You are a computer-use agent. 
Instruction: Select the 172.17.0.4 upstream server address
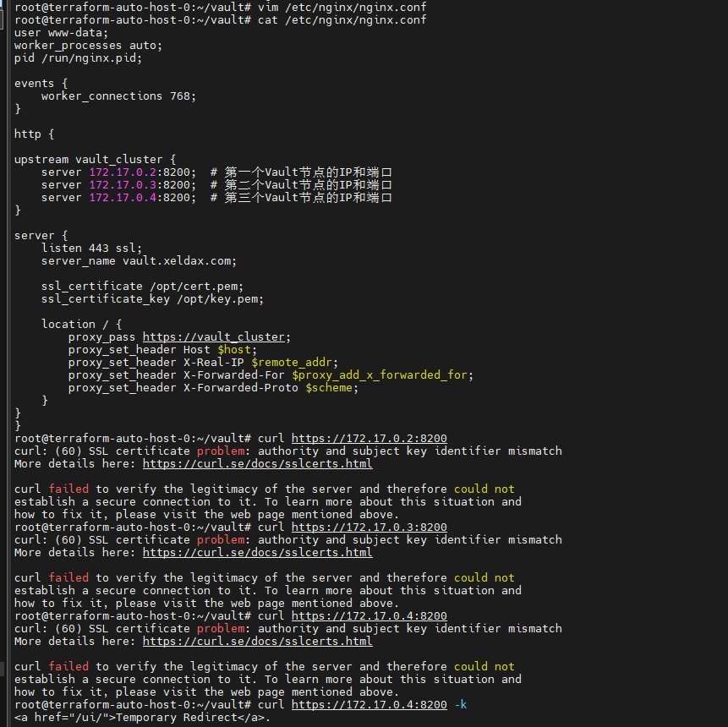point(123,197)
